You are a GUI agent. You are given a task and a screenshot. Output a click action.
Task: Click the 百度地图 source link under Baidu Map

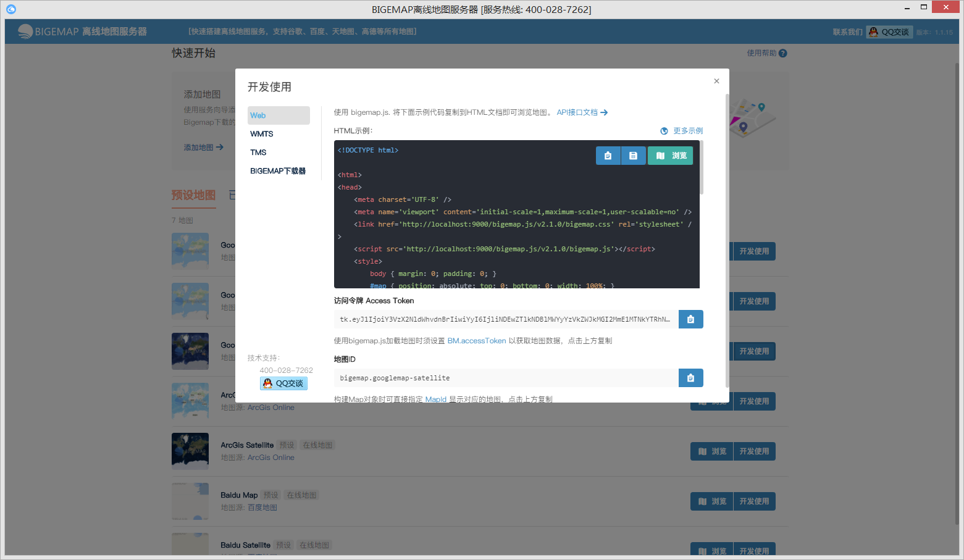[262, 508]
